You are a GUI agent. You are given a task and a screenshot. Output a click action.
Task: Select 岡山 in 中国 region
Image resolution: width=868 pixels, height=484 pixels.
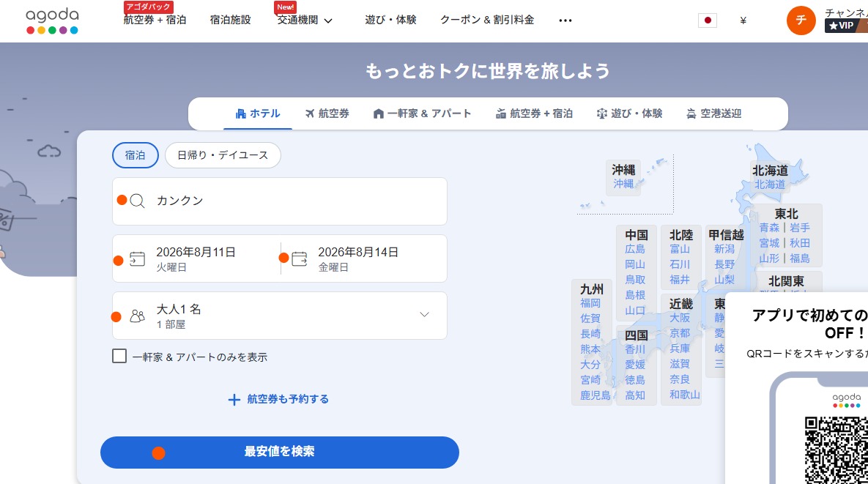coord(635,264)
